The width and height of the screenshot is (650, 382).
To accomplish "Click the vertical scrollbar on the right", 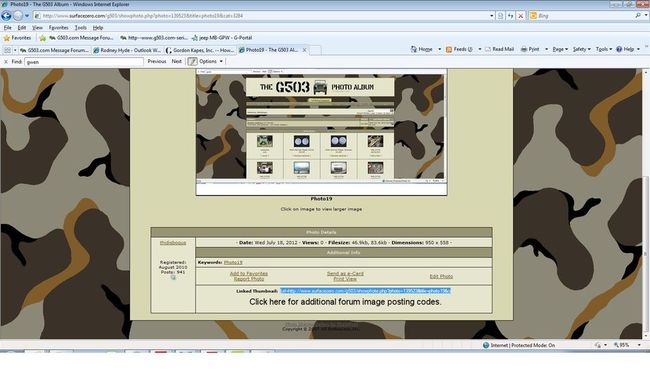I will (646, 203).
